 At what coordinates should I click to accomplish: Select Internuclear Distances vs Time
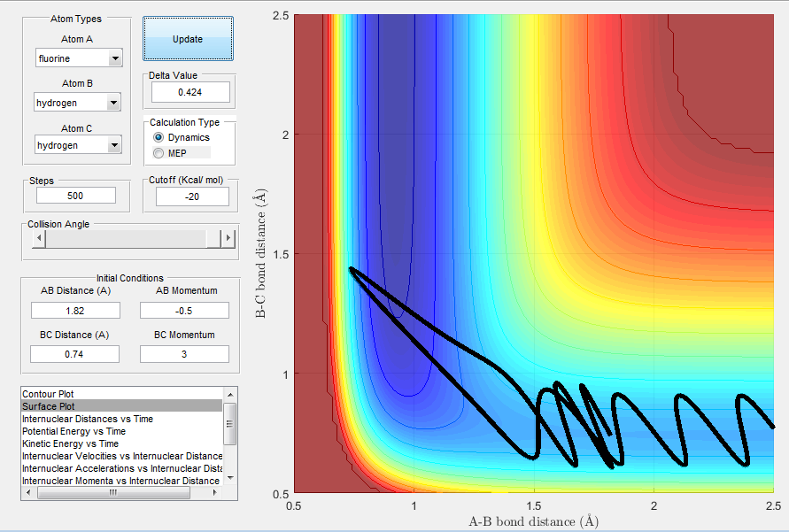pyautogui.click(x=122, y=419)
